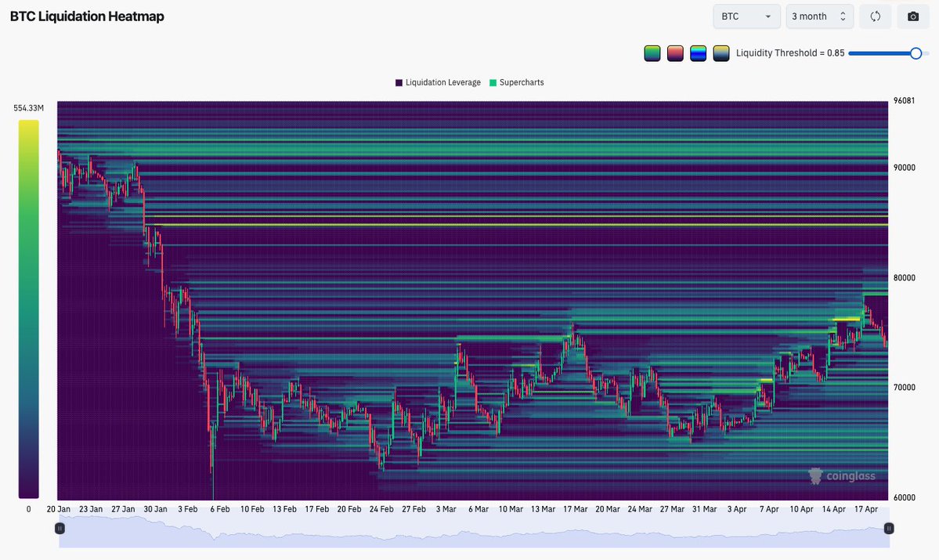Select the green color scheme swatch
The width and height of the screenshot is (939, 560).
point(652,53)
